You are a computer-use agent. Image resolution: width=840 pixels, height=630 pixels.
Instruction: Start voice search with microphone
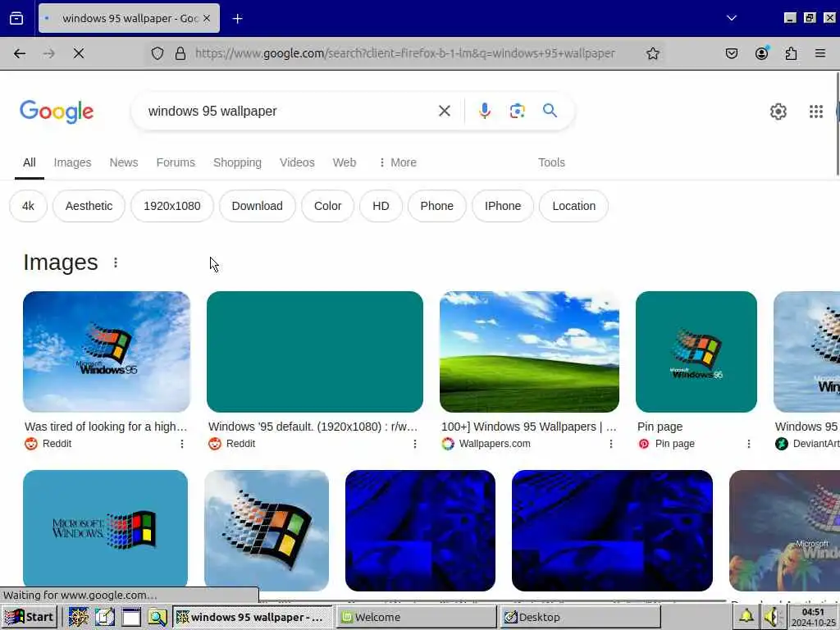click(484, 111)
